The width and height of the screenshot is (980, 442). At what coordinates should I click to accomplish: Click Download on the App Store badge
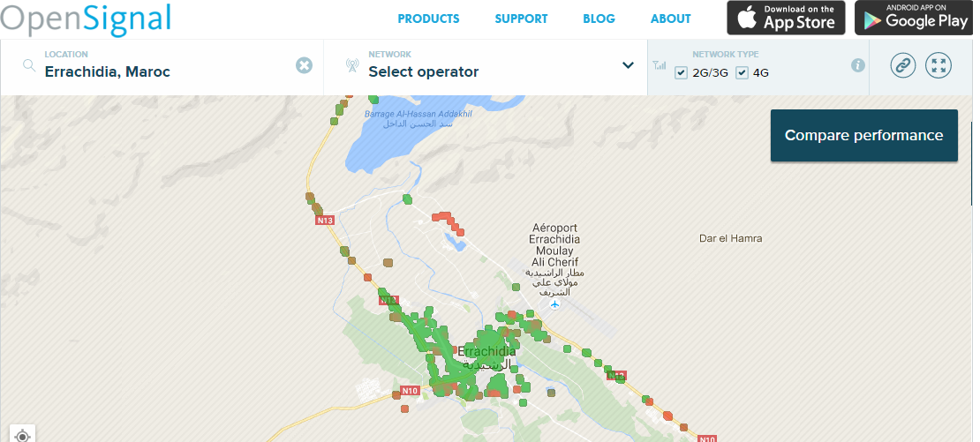point(787,18)
